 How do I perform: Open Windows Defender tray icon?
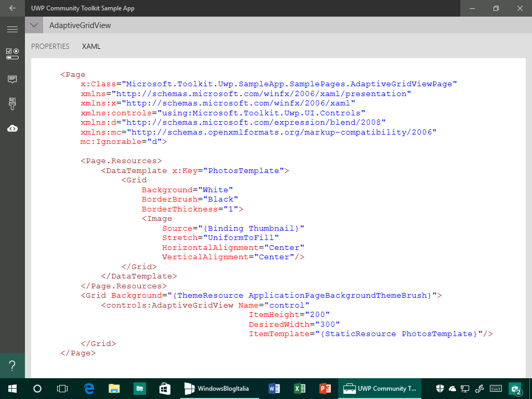point(440,389)
